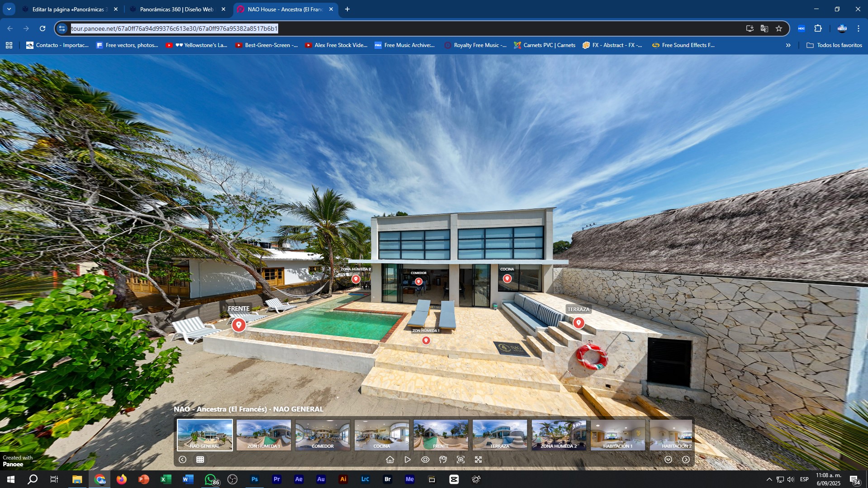Toggle hotspot visibility with the eye icon

click(x=425, y=460)
